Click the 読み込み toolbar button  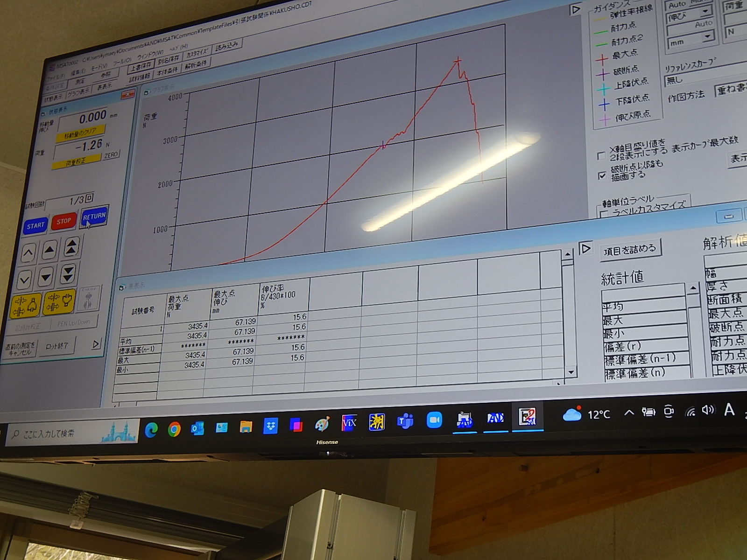click(227, 46)
